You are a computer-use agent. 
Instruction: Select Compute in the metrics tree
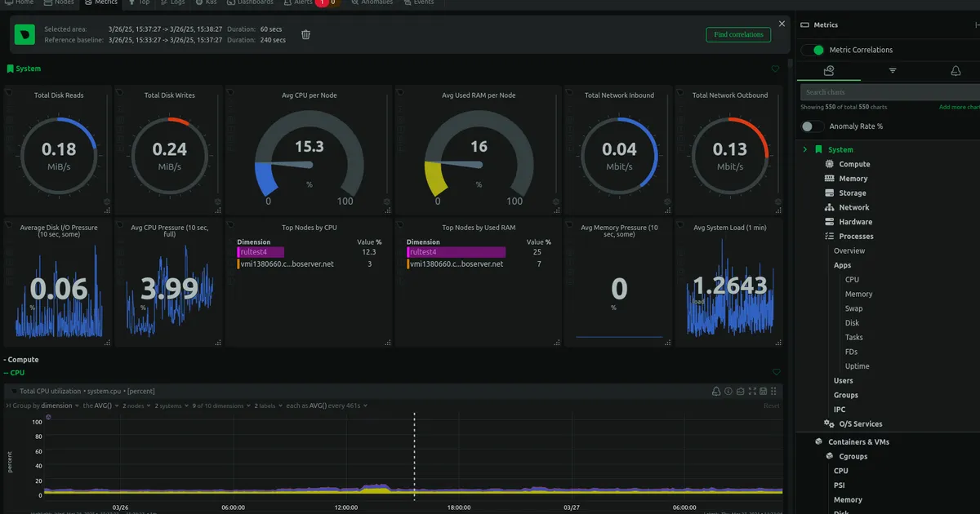point(854,164)
